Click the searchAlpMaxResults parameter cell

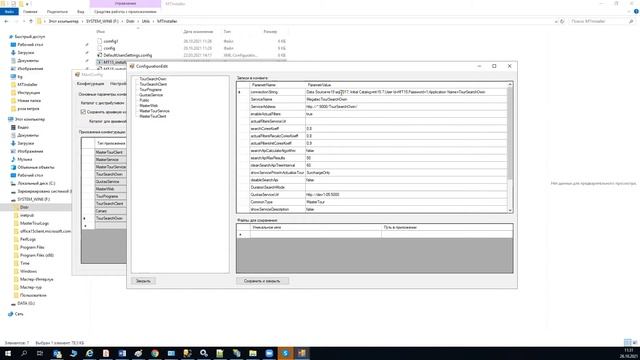(277, 158)
